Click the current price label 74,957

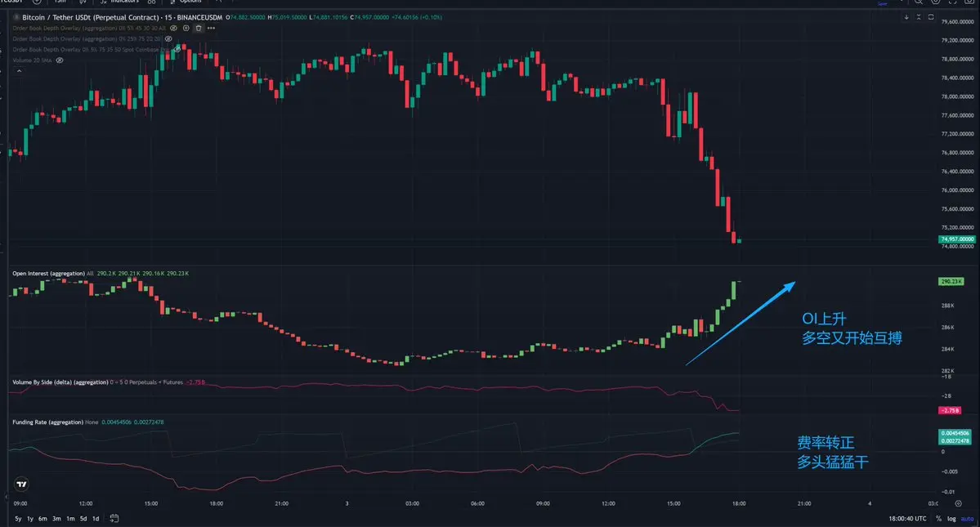(957, 239)
